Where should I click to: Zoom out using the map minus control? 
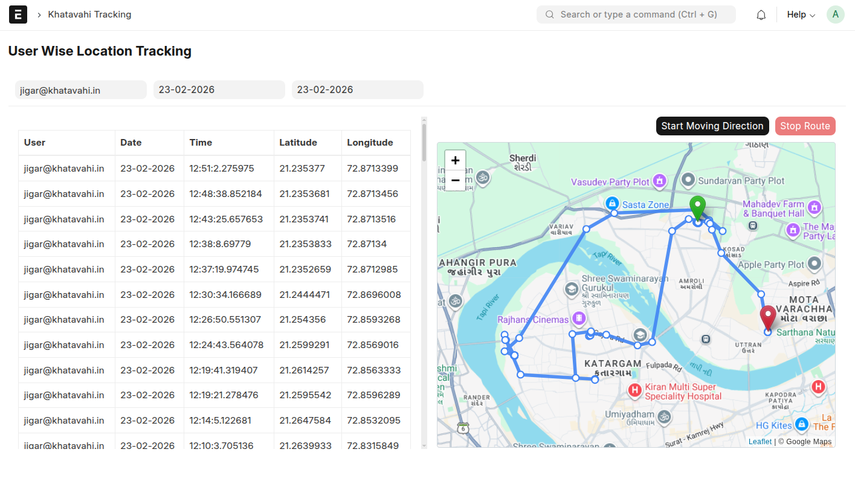coord(455,180)
